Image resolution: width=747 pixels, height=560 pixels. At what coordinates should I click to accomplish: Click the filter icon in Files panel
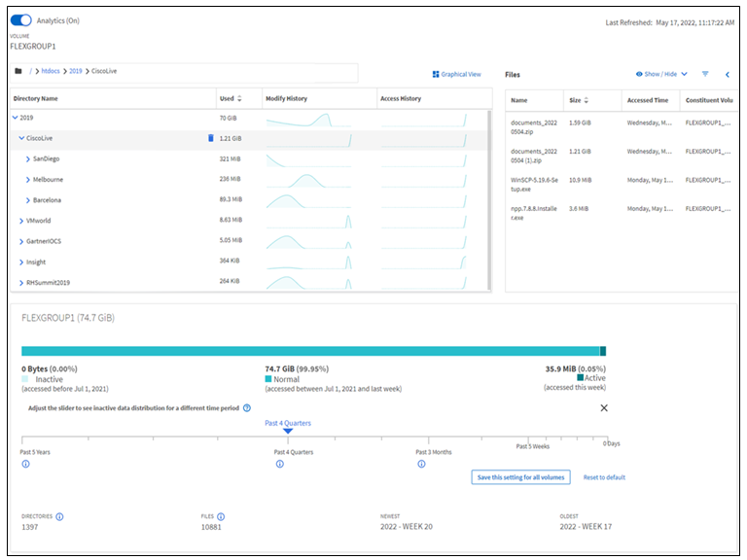click(705, 74)
